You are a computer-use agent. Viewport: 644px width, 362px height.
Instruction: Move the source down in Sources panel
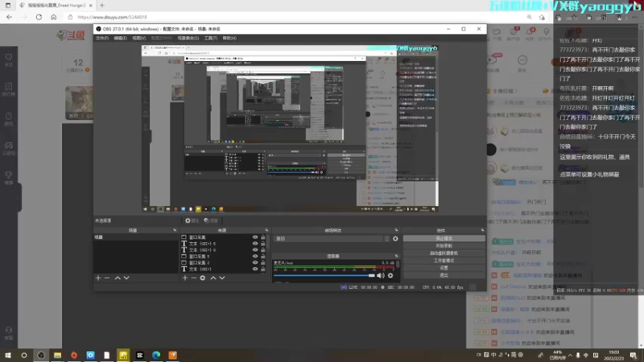[x=222, y=278]
